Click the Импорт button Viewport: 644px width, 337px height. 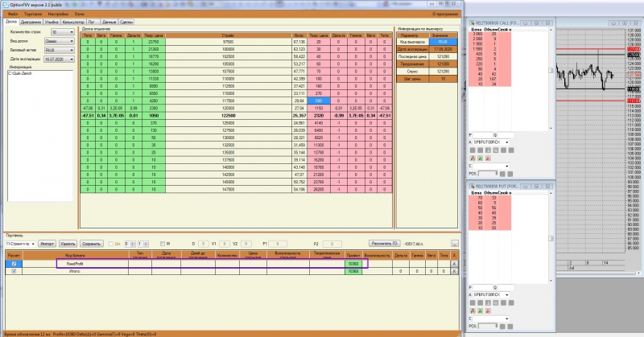coord(47,244)
